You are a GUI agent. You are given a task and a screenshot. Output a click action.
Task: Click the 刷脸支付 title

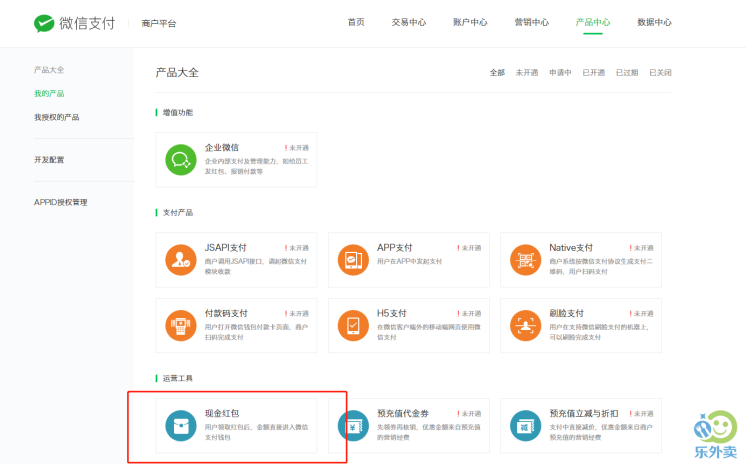tap(566, 313)
